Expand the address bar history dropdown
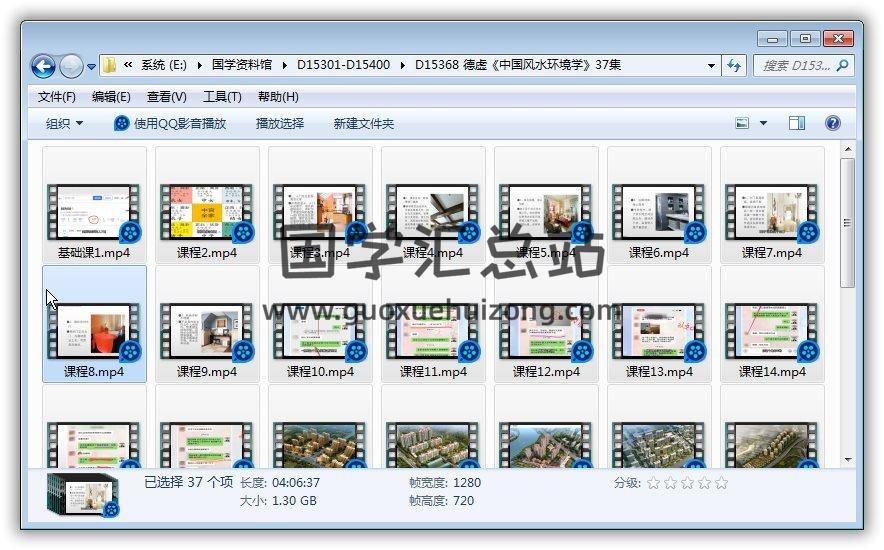Image resolution: width=884 pixels, height=550 pixels. tap(712, 65)
